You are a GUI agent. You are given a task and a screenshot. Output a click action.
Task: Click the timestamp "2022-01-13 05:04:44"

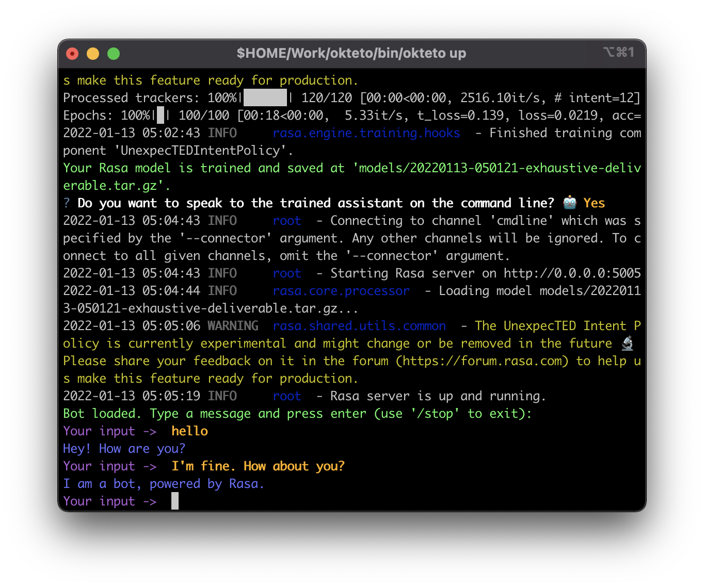[x=132, y=291]
